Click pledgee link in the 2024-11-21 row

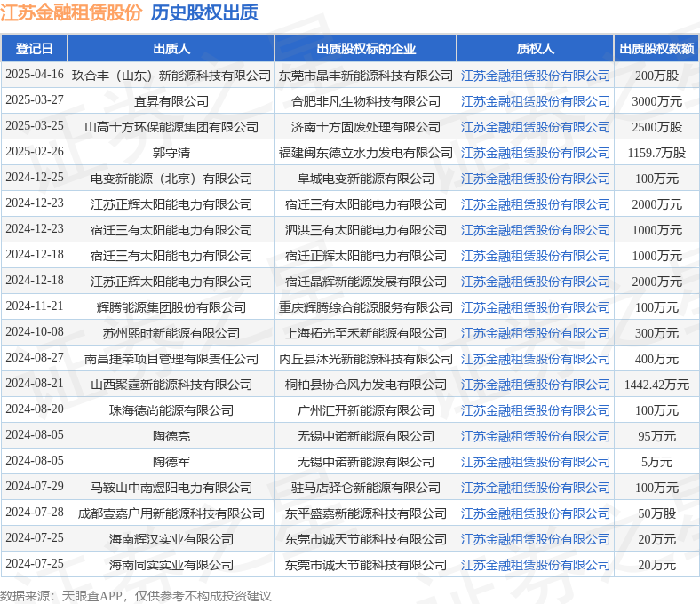click(x=536, y=307)
